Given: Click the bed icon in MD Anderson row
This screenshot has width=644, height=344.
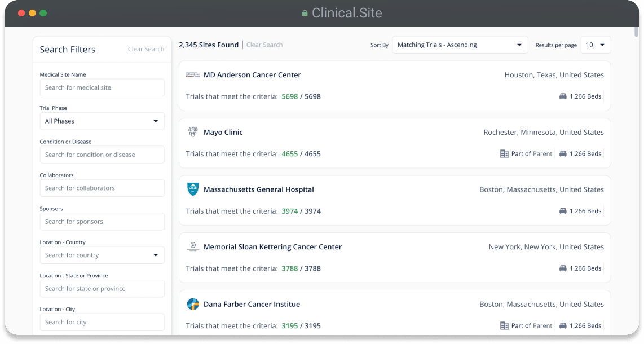Looking at the screenshot, I should pyautogui.click(x=563, y=96).
